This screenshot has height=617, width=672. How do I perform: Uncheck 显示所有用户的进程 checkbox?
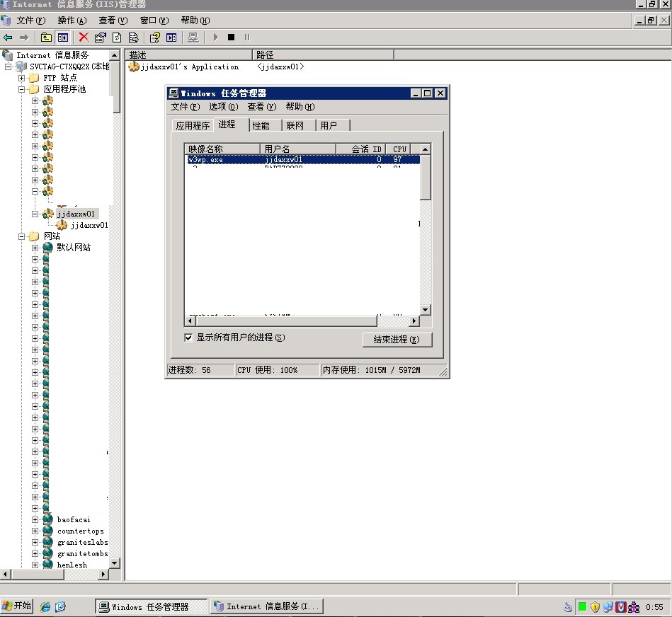pyautogui.click(x=188, y=338)
